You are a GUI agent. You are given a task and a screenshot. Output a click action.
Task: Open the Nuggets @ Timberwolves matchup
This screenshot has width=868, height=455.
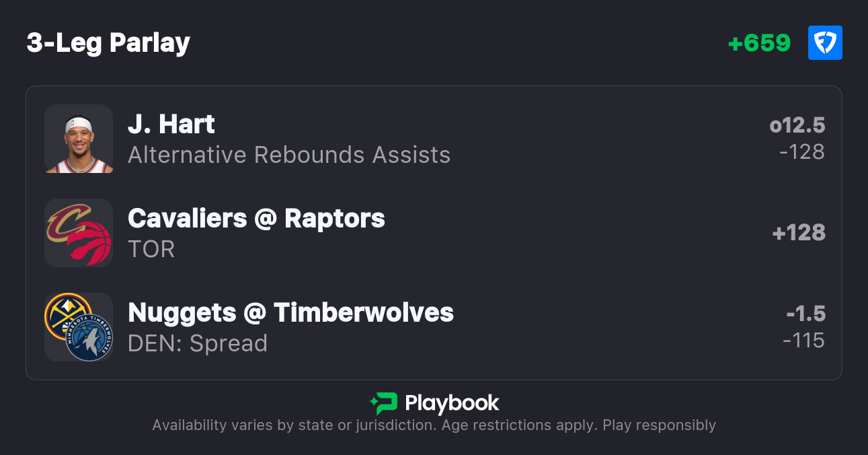290,313
